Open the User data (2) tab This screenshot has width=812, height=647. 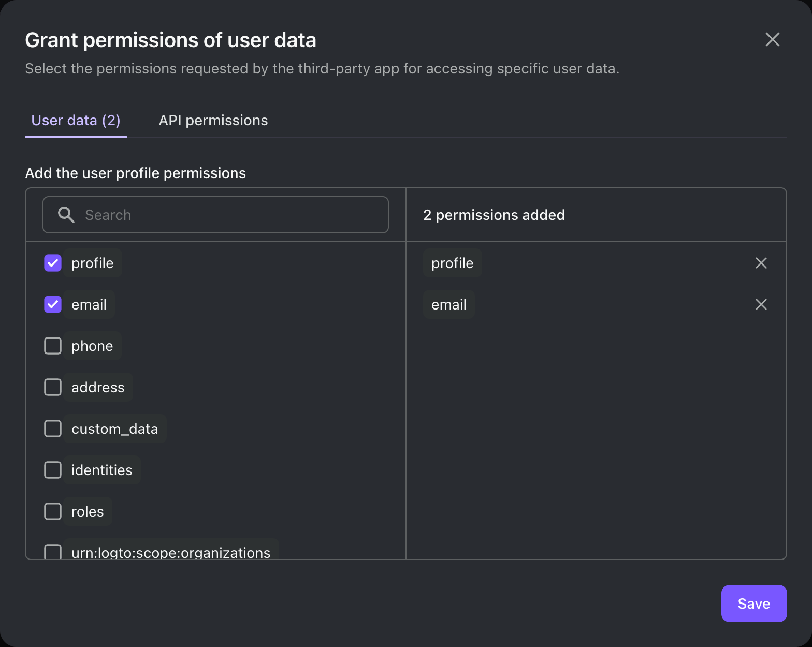pyautogui.click(x=76, y=121)
